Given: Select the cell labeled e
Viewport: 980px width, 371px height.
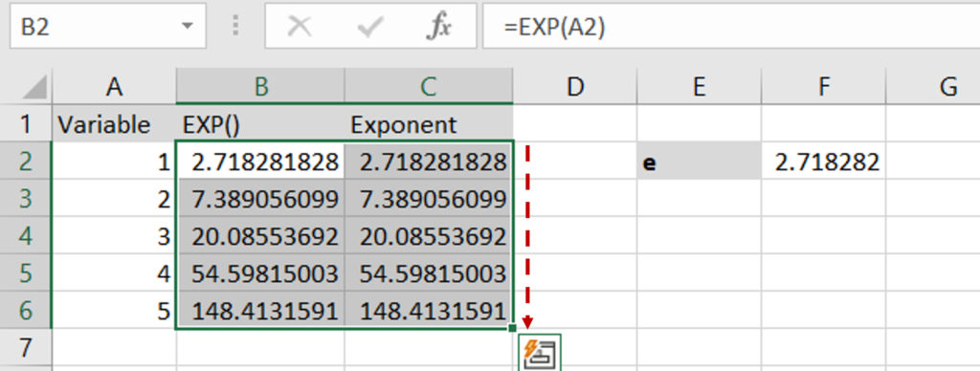Looking at the screenshot, I should (x=699, y=163).
